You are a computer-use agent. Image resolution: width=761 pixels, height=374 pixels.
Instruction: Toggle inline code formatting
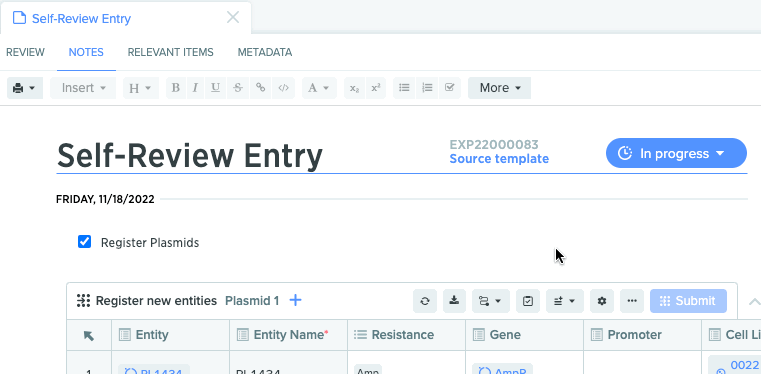click(283, 88)
